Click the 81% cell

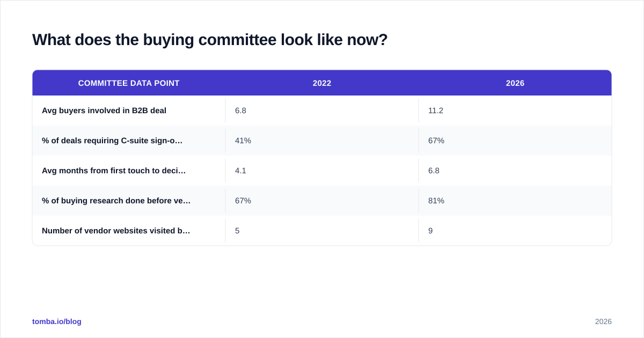click(x=436, y=201)
